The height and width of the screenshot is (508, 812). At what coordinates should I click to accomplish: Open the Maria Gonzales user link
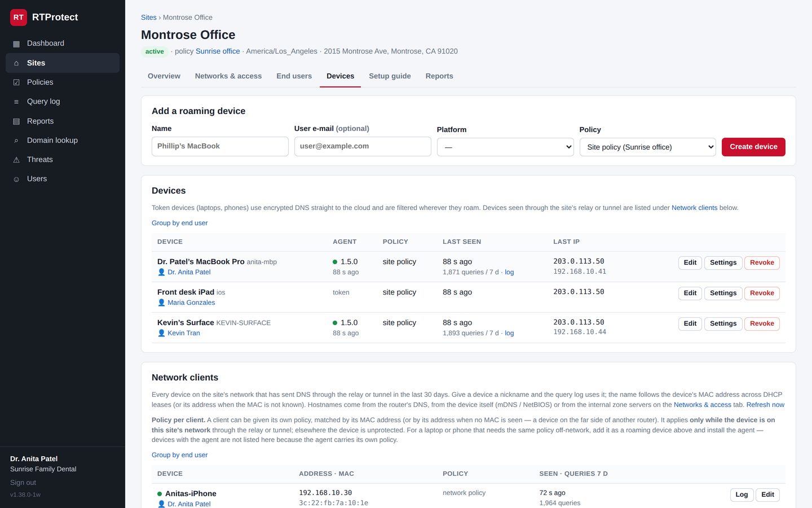191,303
